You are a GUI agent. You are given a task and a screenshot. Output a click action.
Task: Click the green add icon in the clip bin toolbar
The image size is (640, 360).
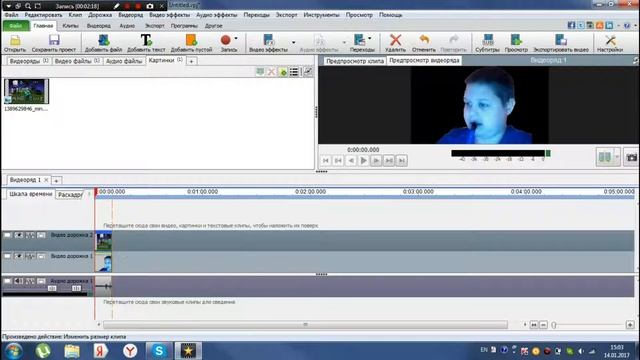tap(283, 72)
